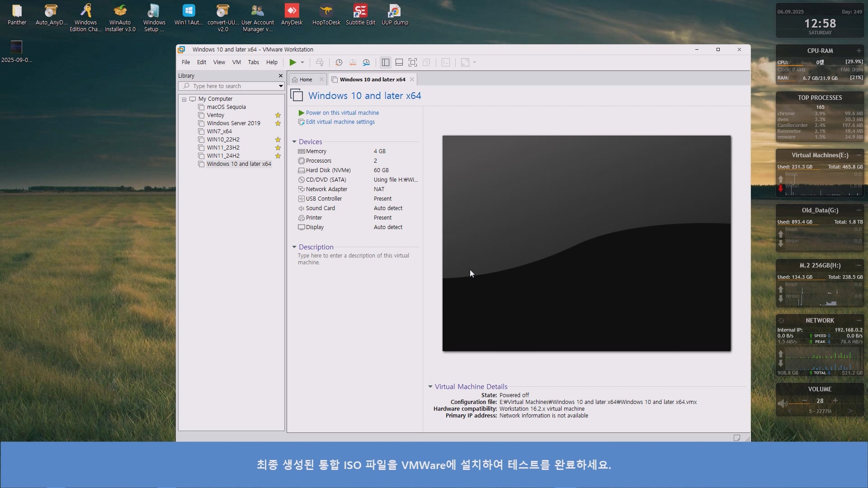Close the Library panel

coord(281,76)
